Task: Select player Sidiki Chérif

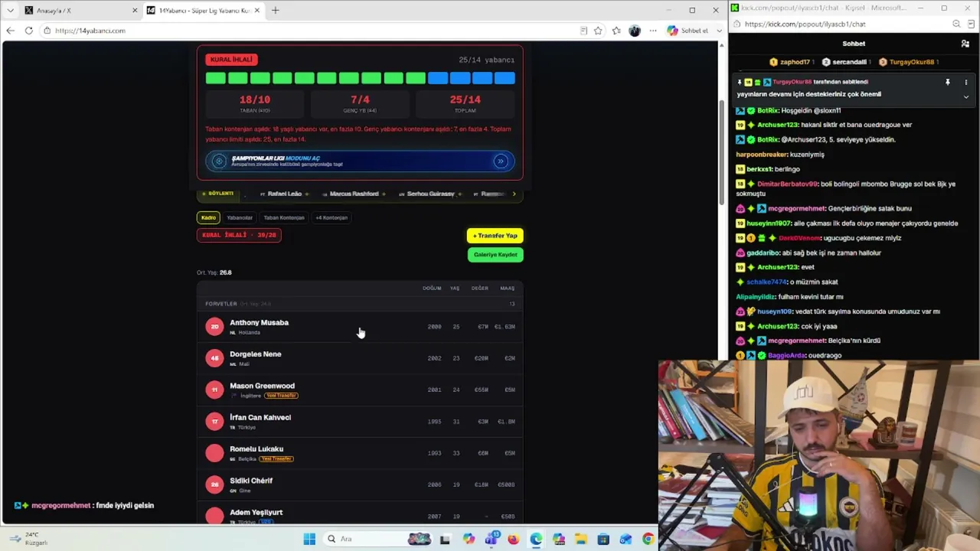Action: point(360,484)
